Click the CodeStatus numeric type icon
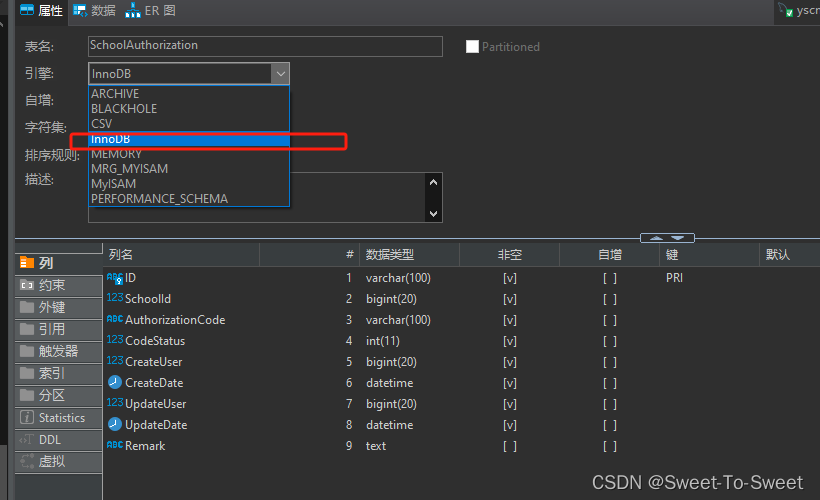The width and height of the screenshot is (820, 500). [115, 340]
